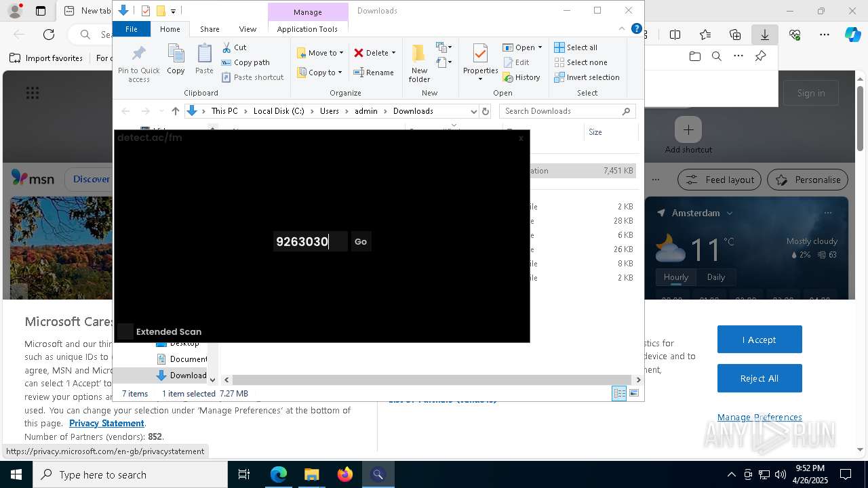
Task: Select Documents in the navigation pane
Action: 182,359
